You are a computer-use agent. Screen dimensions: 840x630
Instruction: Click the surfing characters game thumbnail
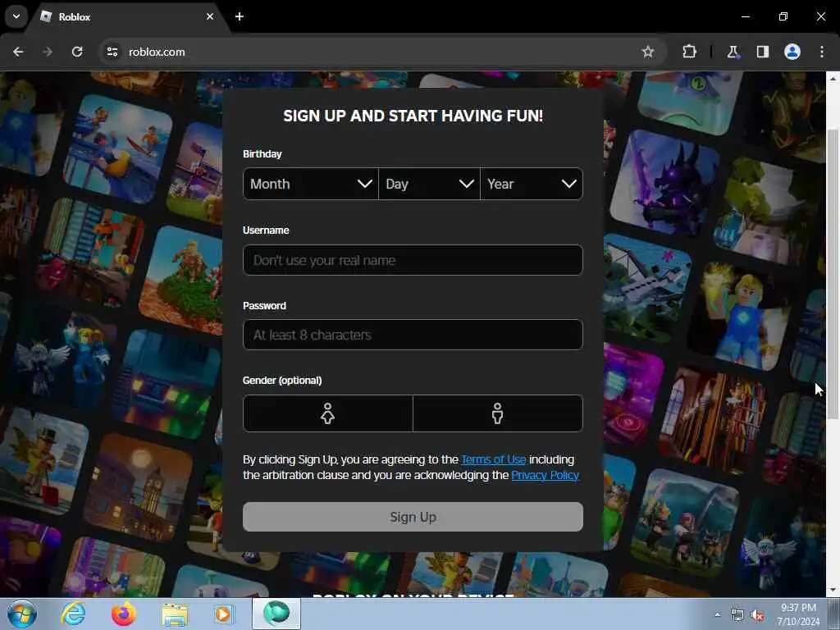pos(118,149)
